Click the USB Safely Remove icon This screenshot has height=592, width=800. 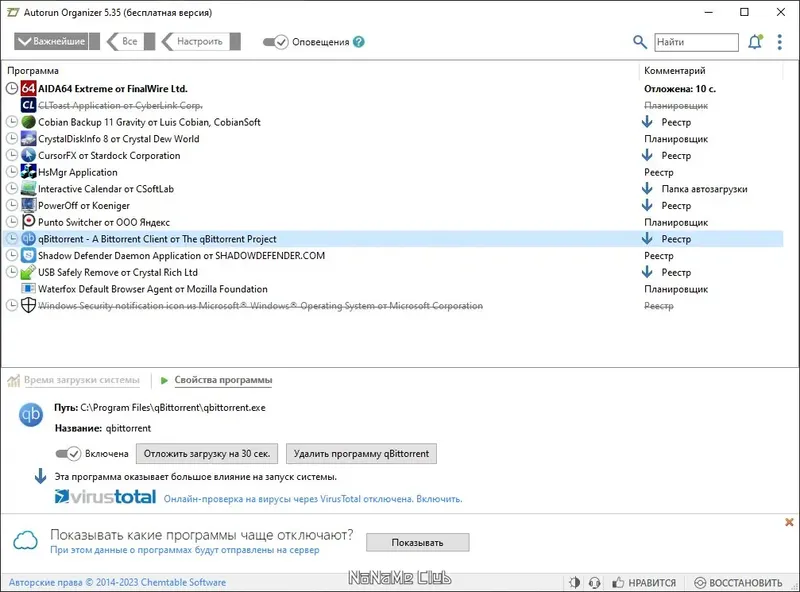[29, 272]
